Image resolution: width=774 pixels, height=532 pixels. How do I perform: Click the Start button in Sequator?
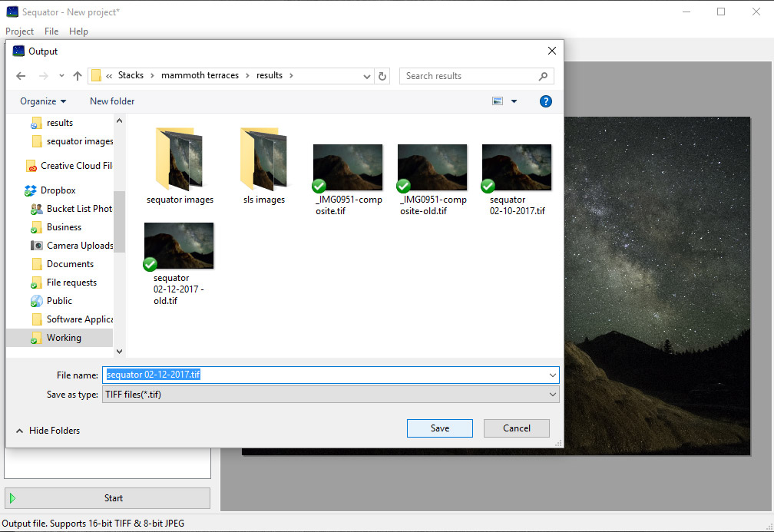[x=107, y=498]
